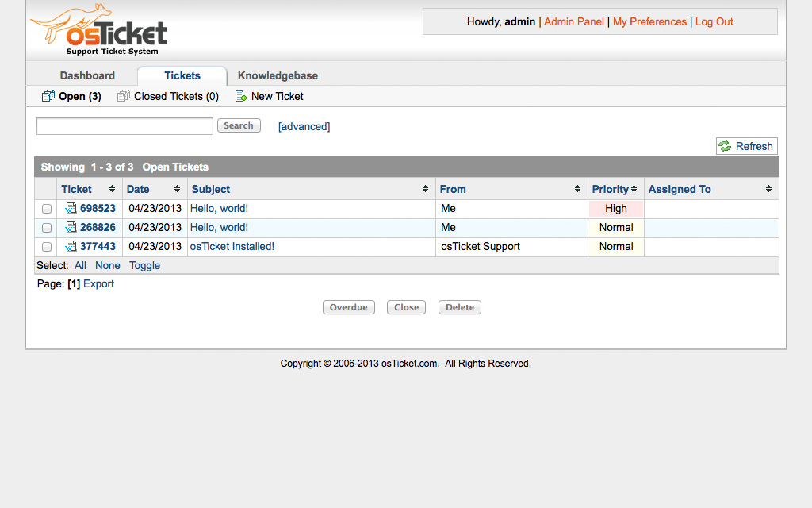Screen dimensions: 812x508
Task: Switch to the Dashboard tab
Action: pyautogui.click(x=87, y=75)
